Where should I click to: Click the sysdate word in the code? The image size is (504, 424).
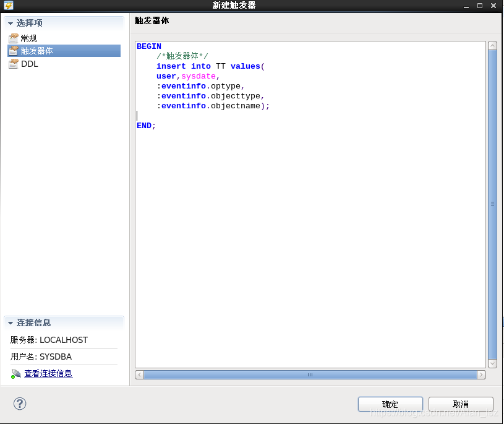pos(199,76)
